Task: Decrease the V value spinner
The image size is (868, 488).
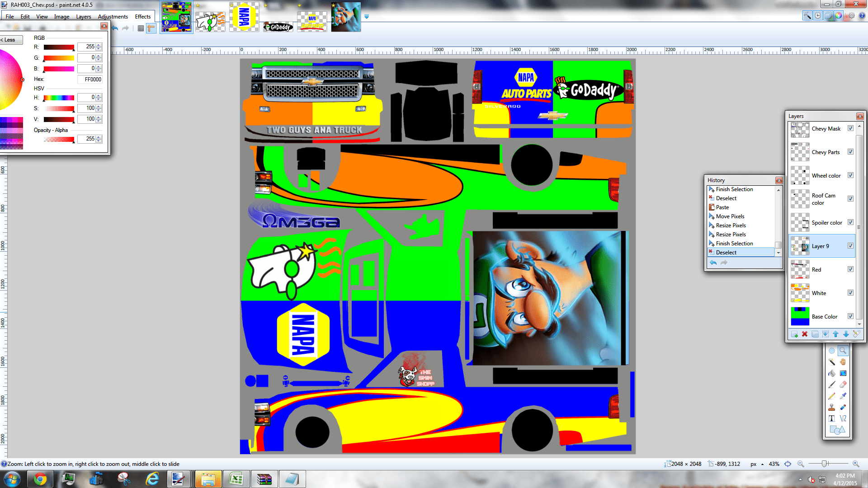Action: click(x=99, y=121)
